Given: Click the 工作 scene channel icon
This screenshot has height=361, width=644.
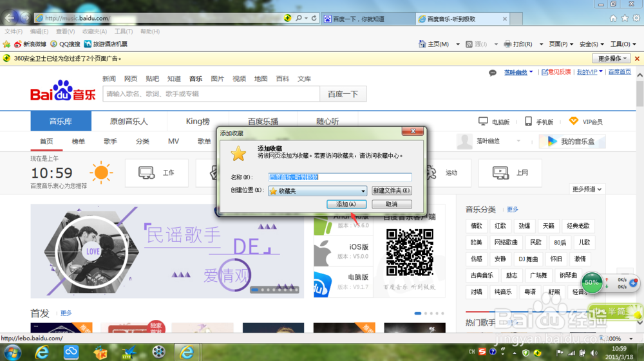Looking at the screenshot, I should (x=146, y=172).
